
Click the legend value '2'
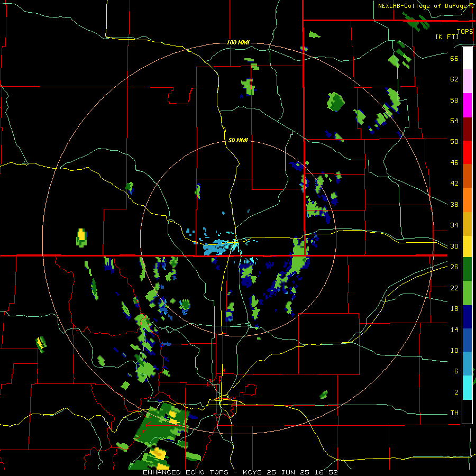(x=456, y=392)
